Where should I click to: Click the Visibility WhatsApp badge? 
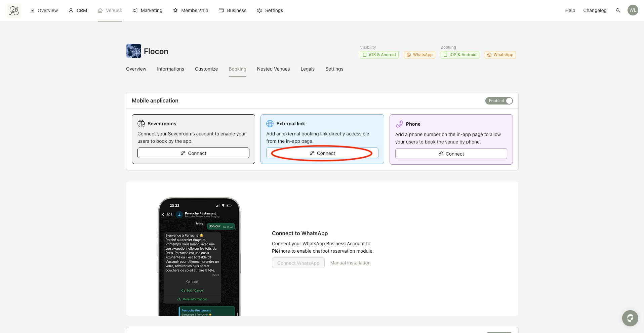pos(419,55)
